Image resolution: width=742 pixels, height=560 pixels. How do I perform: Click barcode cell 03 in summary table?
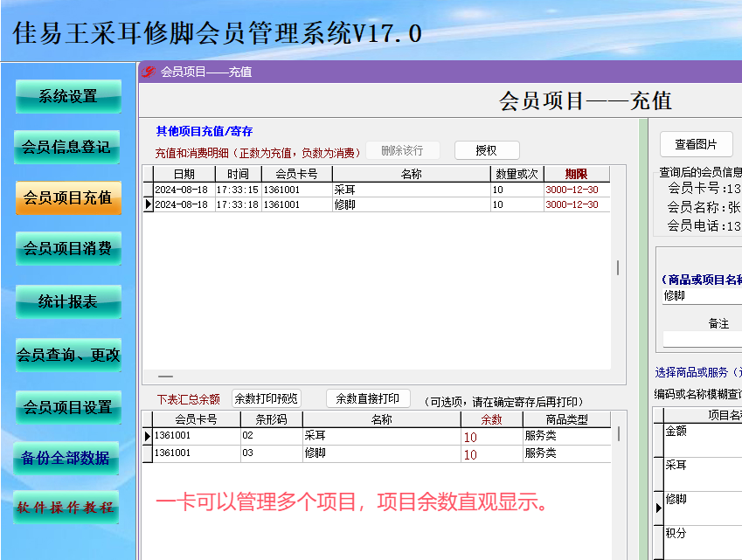point(271,453)
